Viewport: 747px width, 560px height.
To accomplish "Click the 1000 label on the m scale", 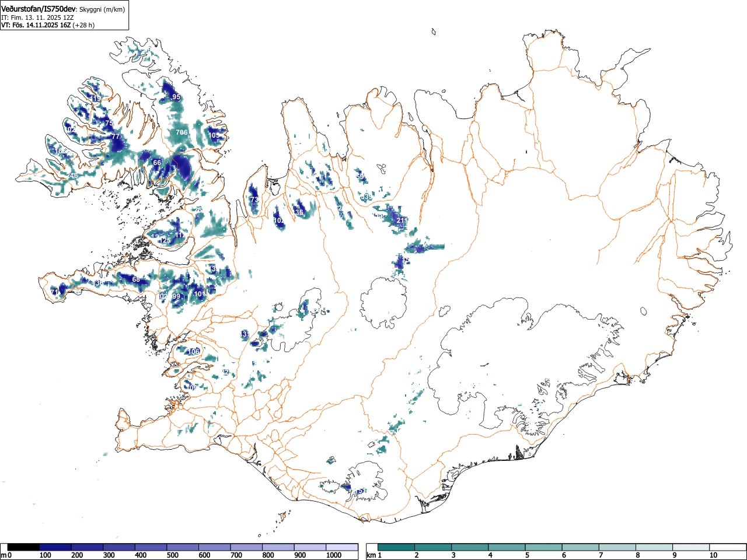I will pos(334,555).
